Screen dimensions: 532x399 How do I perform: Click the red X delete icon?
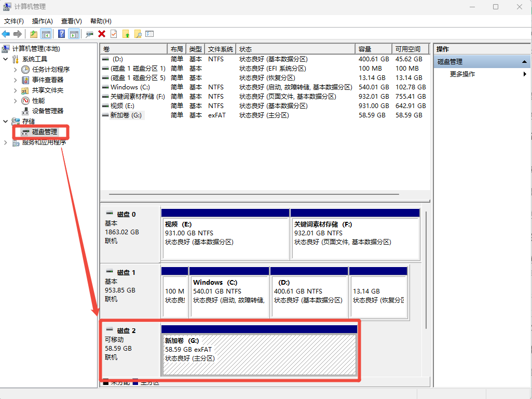(102, 34)
